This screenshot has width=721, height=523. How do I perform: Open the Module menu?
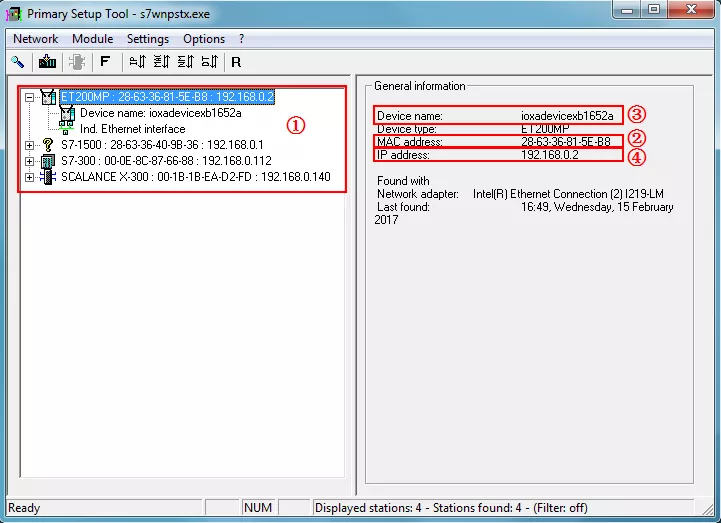(92, 39)
